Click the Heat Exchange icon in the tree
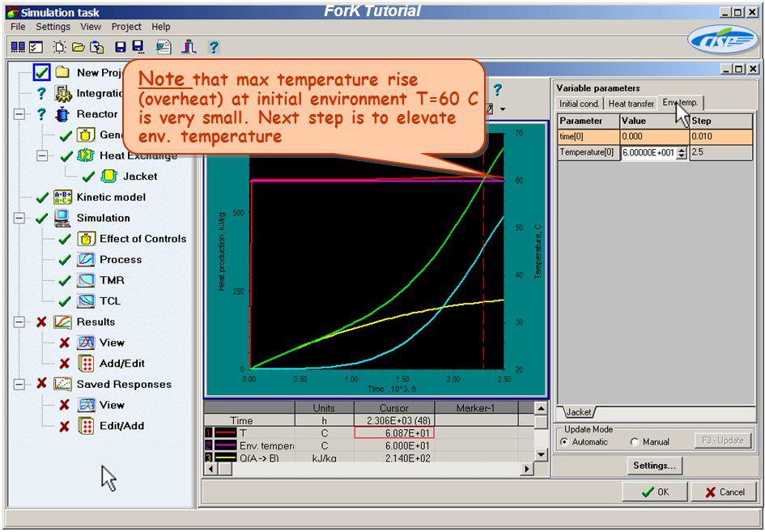Screen dimensions: 765x532 (x=85, y=155)
